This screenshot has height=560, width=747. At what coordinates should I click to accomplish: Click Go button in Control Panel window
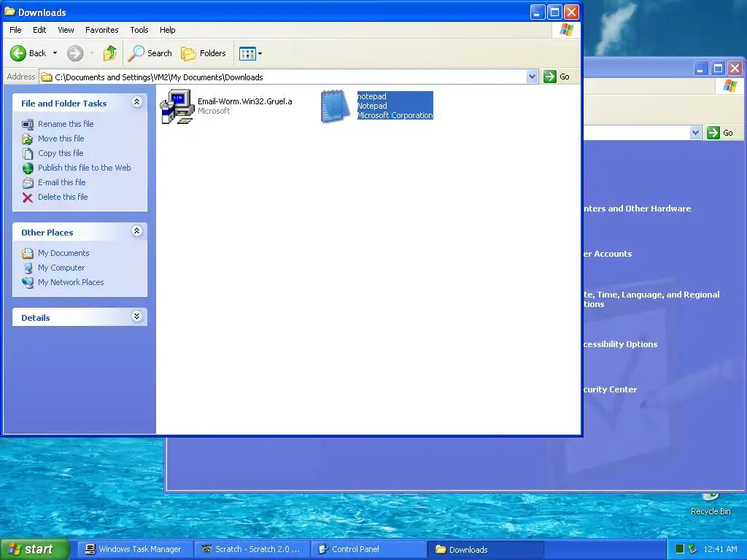point(720,133)
